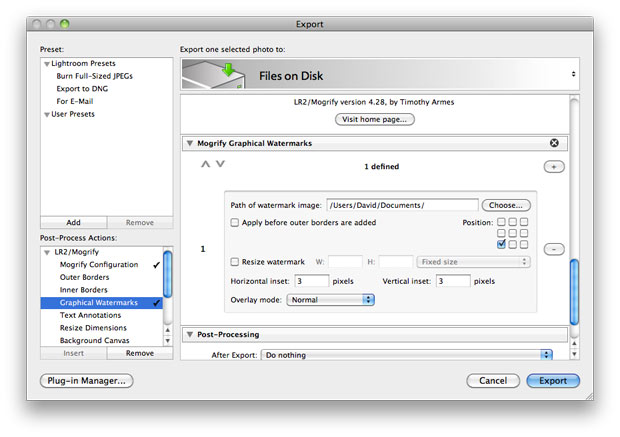Select Resize Dimensions action
Viewport: 620px width, 437px height.
click(93, 328)
